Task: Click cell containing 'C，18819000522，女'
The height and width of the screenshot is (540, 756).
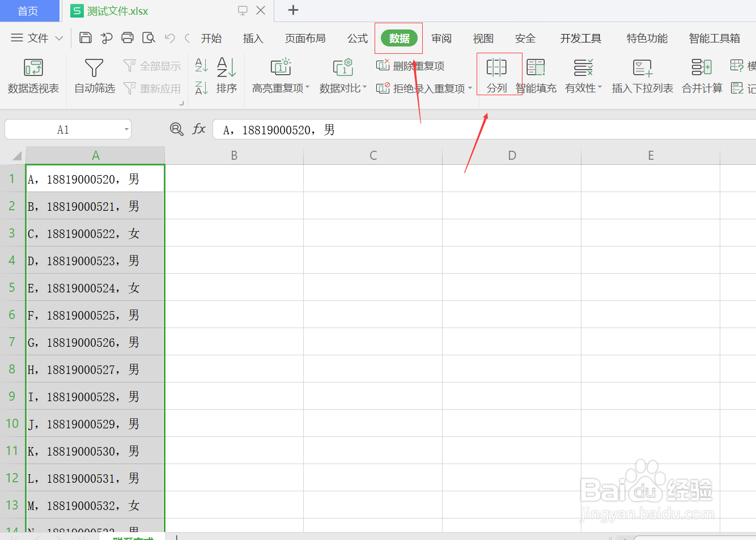Action: 95,233
